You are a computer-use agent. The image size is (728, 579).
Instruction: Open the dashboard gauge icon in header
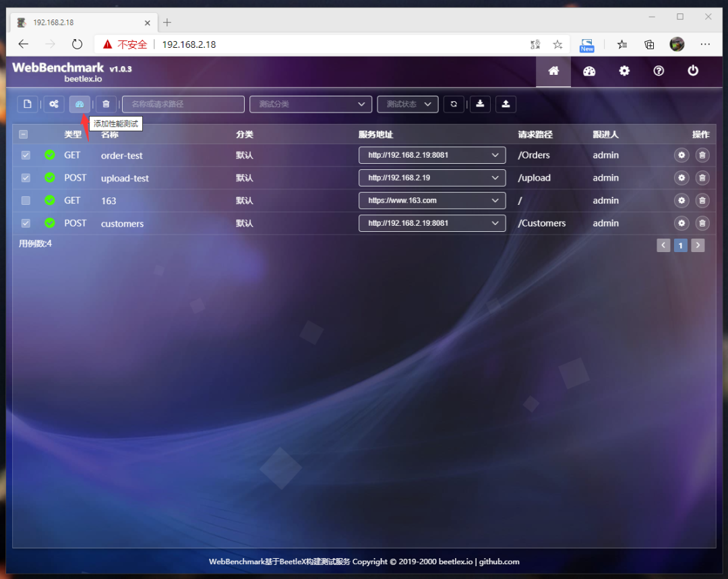click(x=588, y=71)
